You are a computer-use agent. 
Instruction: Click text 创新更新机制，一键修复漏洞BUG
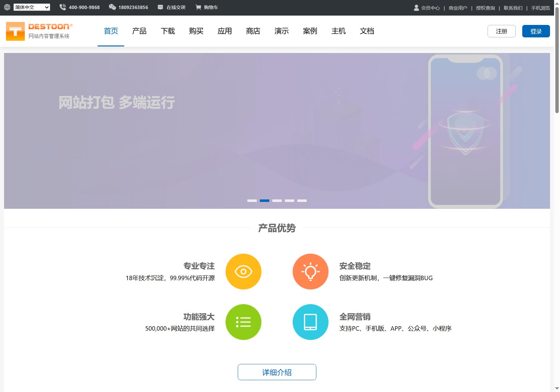point(386,278)
